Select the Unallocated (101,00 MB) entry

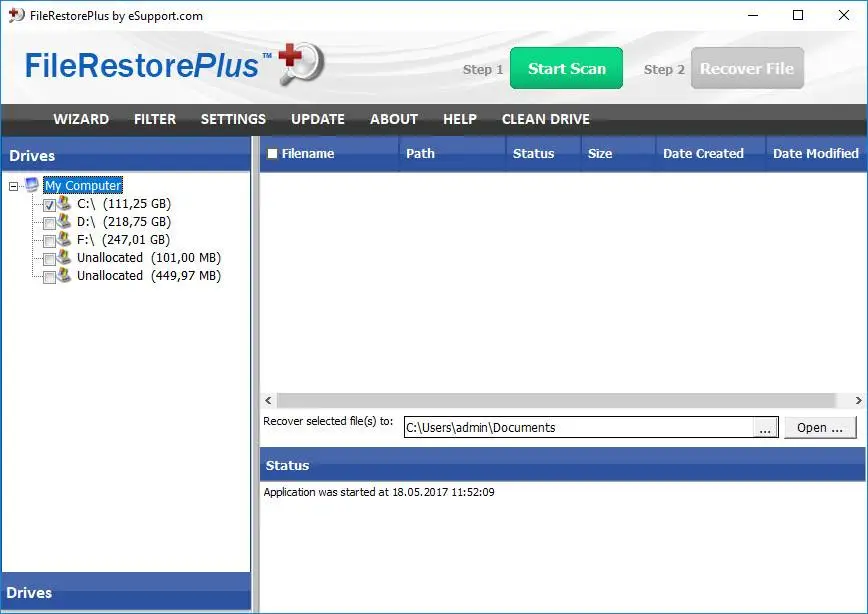click(x=149, y=257)
